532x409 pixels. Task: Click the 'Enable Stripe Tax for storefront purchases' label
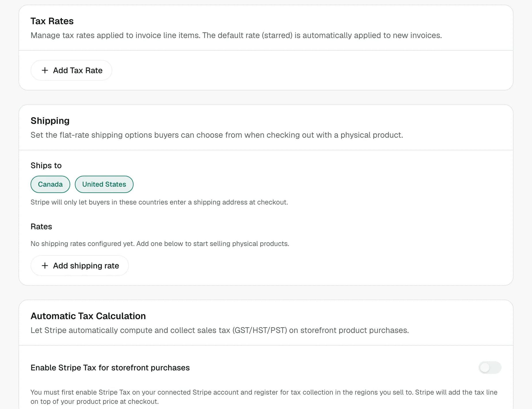point(110,368)
